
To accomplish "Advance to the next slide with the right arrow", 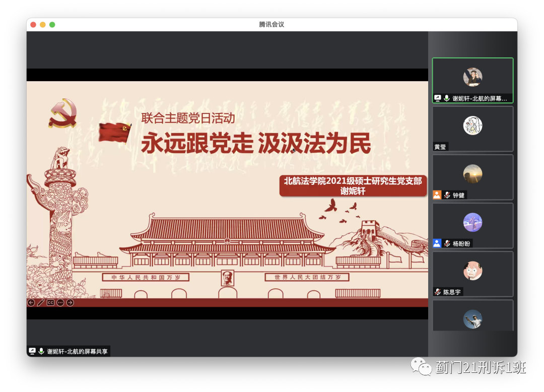I will (x=70, y=302).
